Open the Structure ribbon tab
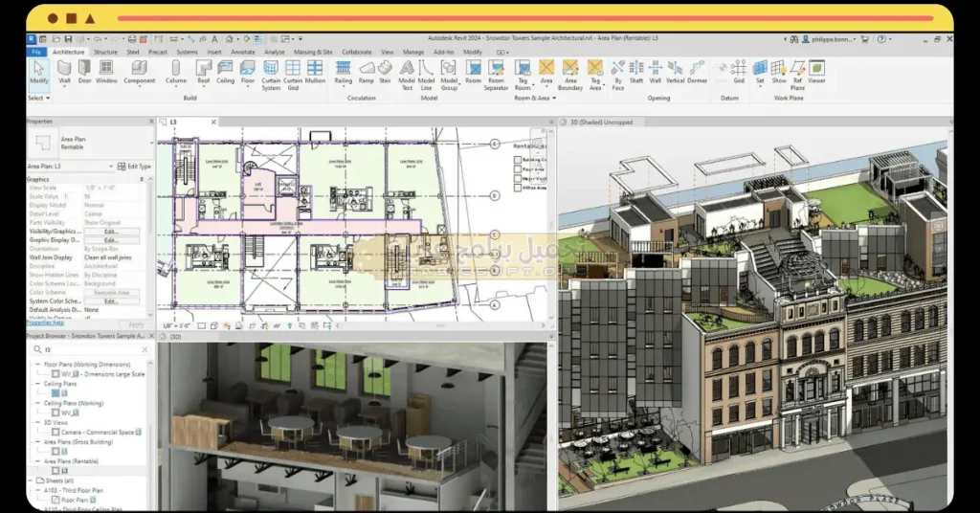 click(105, 53)
